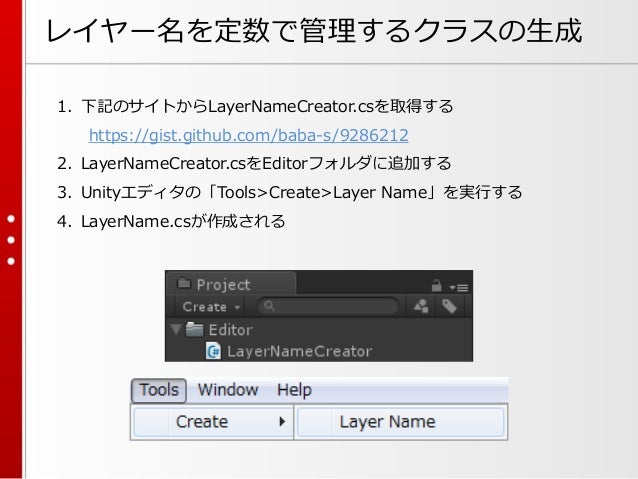
Task: Open the Project panel options menu icon
Action: tap(459, 287)
